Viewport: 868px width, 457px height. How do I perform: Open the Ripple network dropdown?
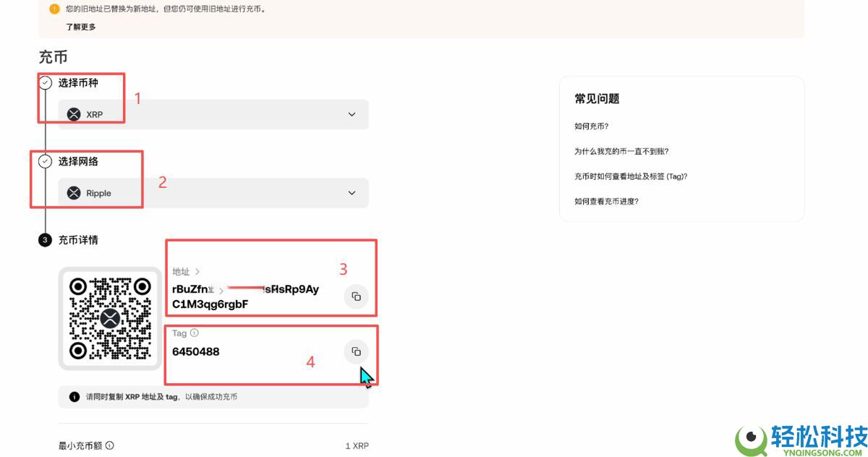point(352,192)
